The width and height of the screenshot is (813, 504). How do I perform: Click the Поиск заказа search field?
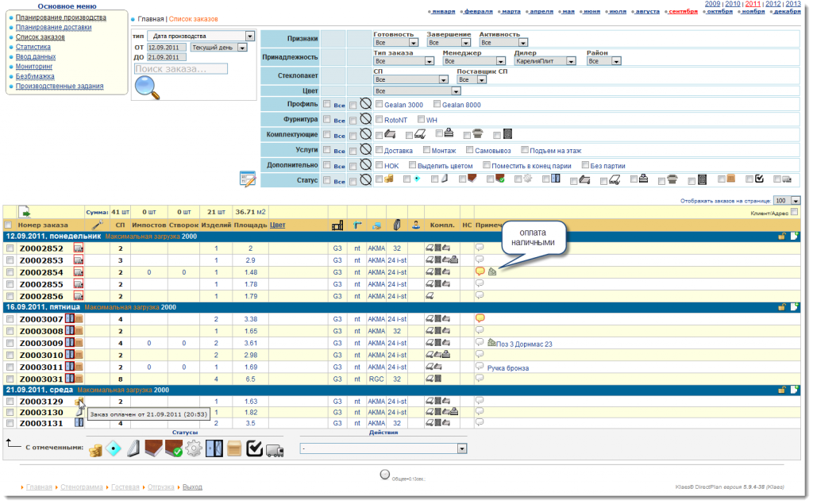[x=180, y=68]
